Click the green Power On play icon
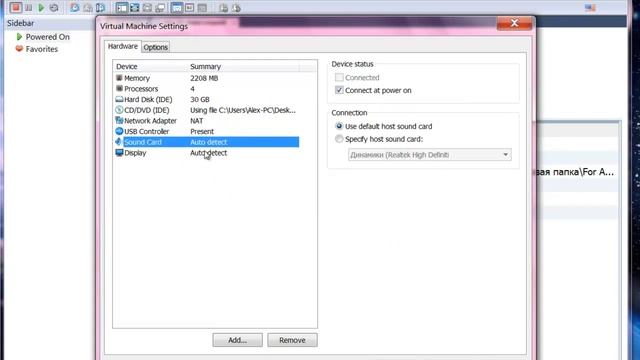Image resolution: width=640 pixels, height=360 pixels. click(x=41, y=7)
